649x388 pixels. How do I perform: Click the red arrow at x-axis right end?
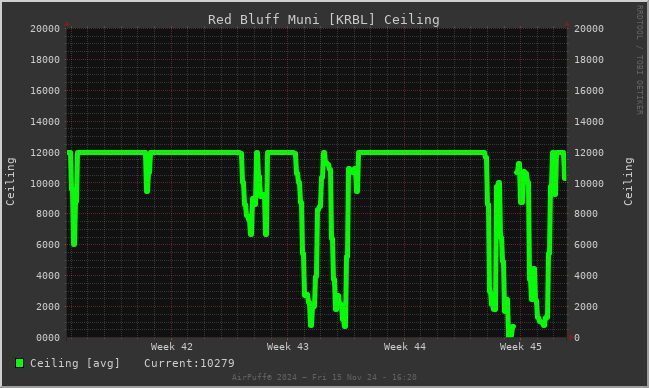571,337
